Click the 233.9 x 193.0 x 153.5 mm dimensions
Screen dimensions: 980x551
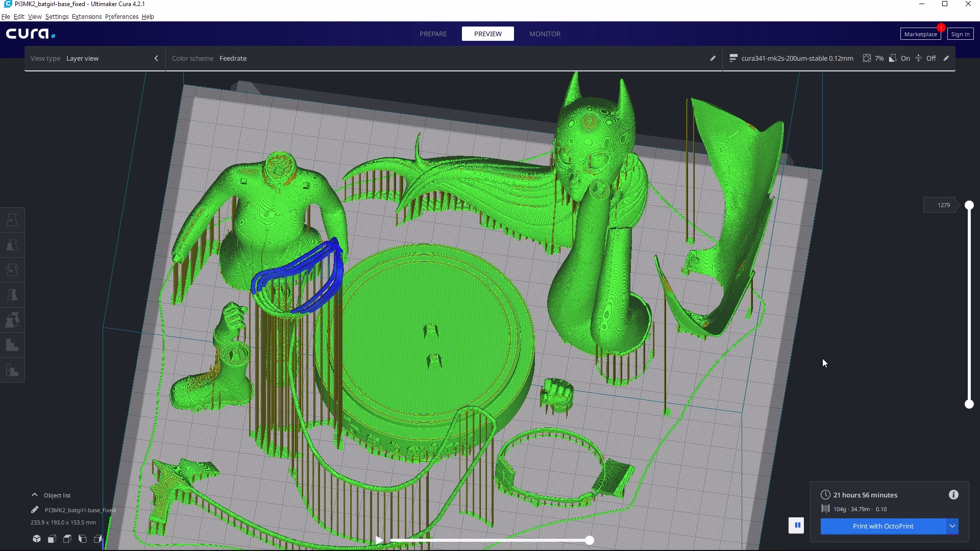pos(63,522)
